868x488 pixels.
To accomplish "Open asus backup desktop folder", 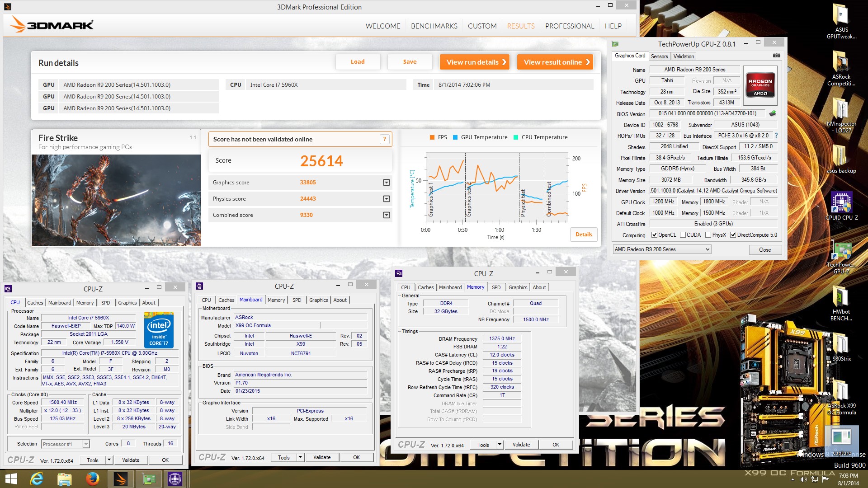I will click(x=841, y=159).
